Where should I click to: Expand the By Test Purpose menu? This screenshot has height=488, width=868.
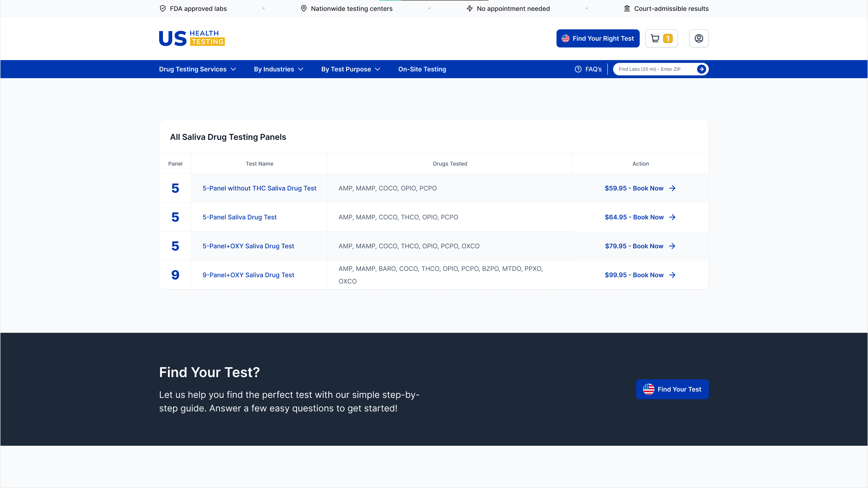coord(350,69)
